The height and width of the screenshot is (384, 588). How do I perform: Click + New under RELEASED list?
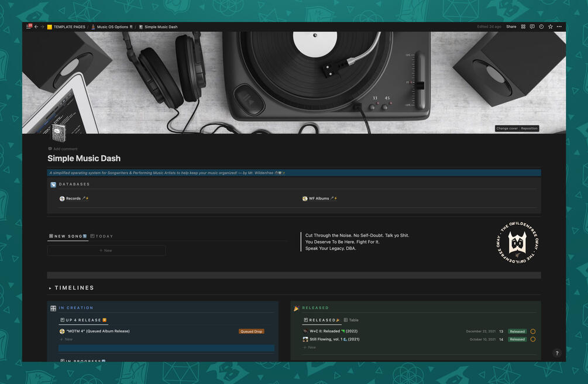[310, 348]
